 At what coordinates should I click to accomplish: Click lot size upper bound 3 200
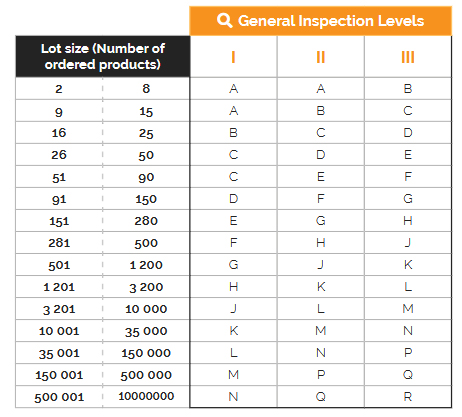click(146, 287)
